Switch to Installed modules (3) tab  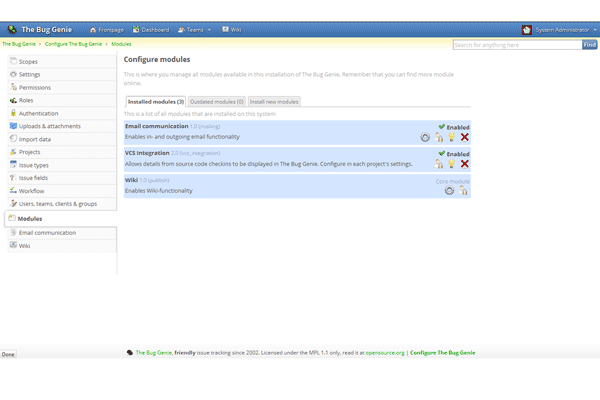pos(156,101)
